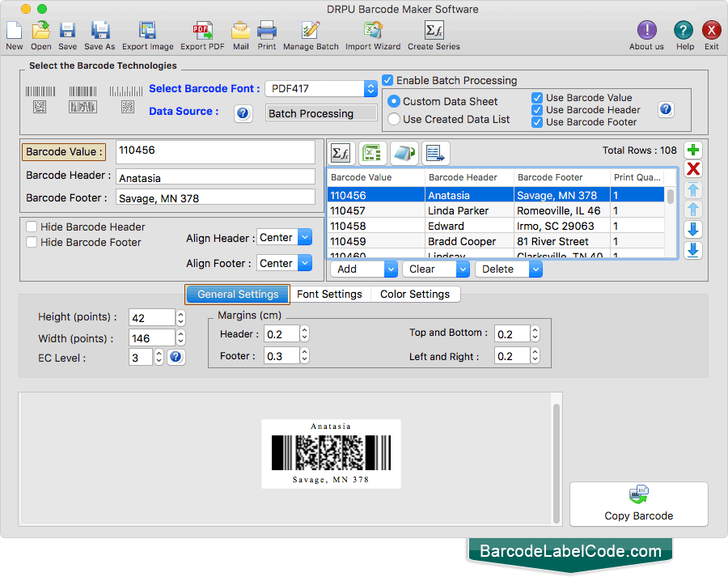This screenshot has width=728, height=577.
Task: Open the Color Settings tab
Action: point(415,294)
